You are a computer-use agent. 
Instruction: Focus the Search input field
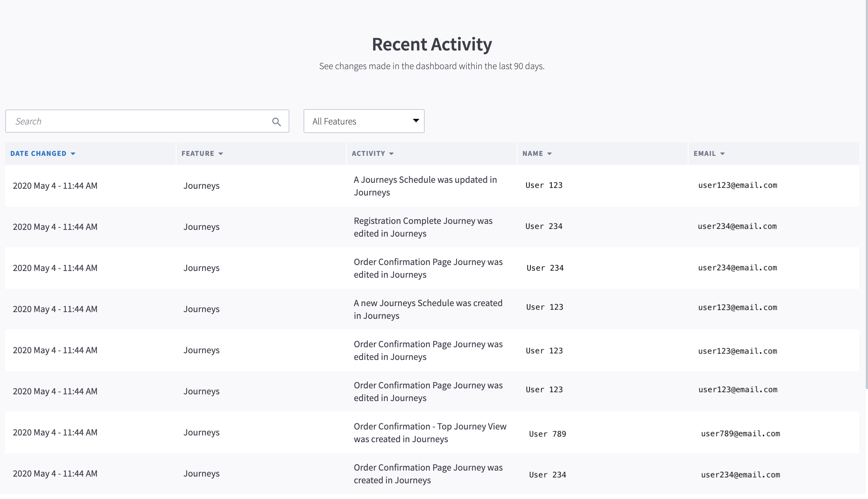(147, 121)
